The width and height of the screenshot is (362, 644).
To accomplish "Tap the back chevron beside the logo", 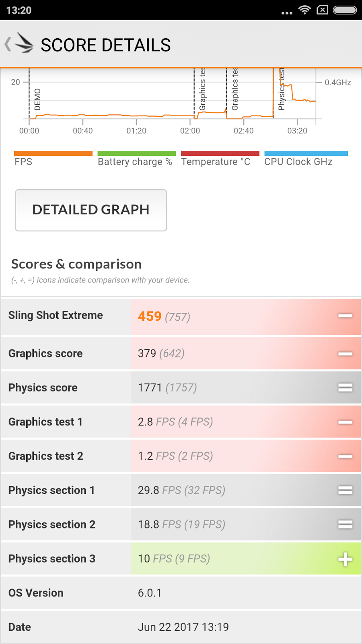I will [x=8, y=44].
